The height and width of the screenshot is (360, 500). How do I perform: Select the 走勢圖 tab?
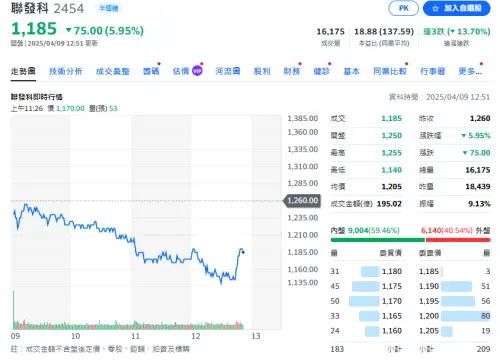click(x=23, y=71)
